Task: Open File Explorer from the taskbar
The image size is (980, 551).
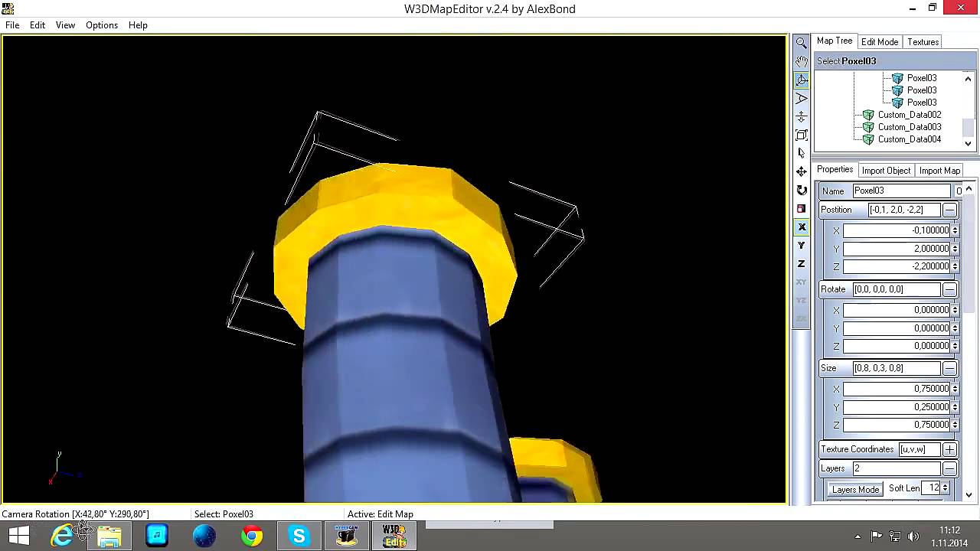Action: tap(109, 536)
